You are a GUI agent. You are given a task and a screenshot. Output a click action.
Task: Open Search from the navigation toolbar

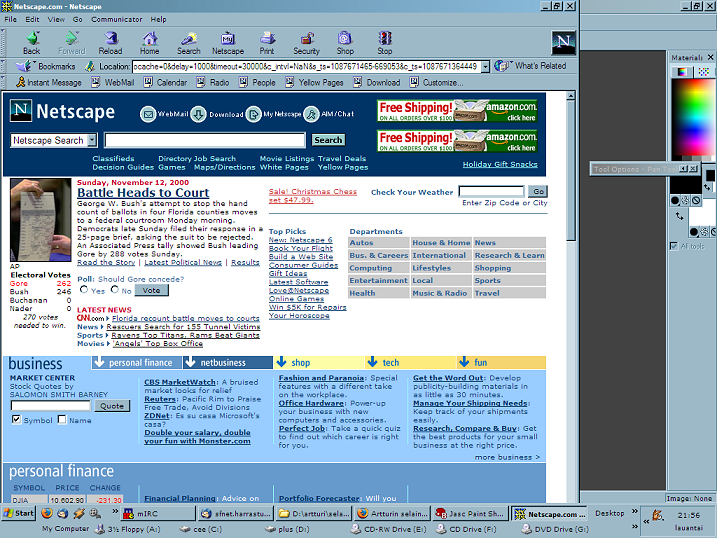point(189,43)
